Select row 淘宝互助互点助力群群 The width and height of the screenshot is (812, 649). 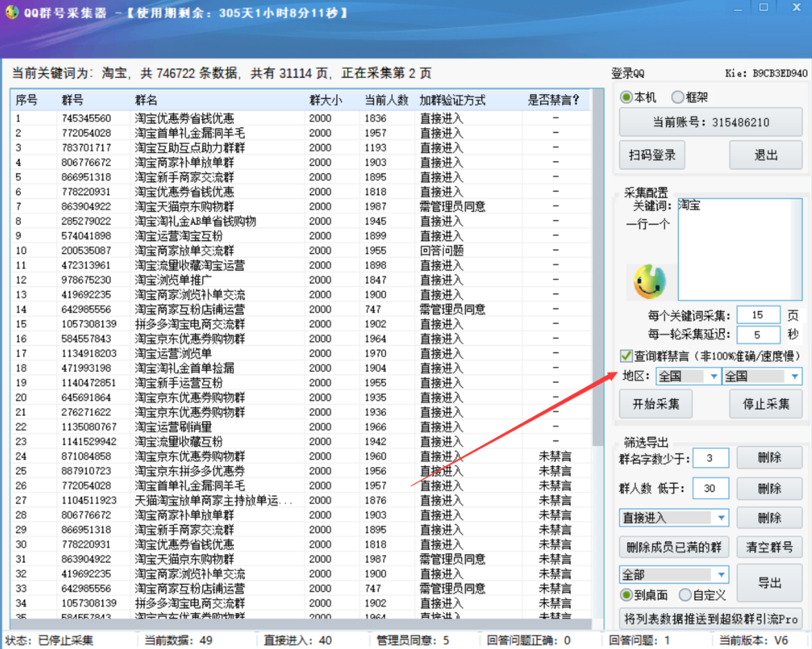point(300,148)
